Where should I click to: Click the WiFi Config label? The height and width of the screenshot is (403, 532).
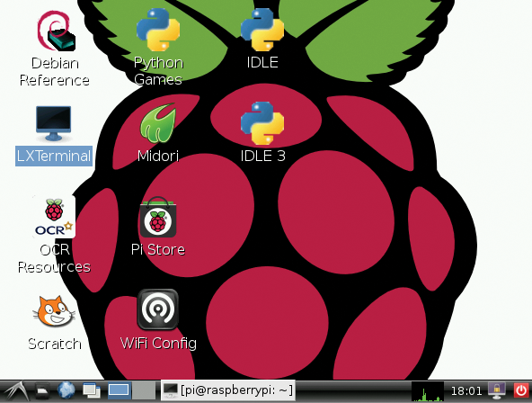158,344
